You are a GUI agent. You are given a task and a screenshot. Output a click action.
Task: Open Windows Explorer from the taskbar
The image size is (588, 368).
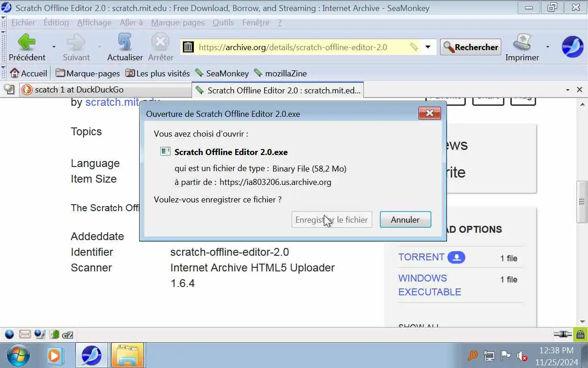(x=127, y=355)
